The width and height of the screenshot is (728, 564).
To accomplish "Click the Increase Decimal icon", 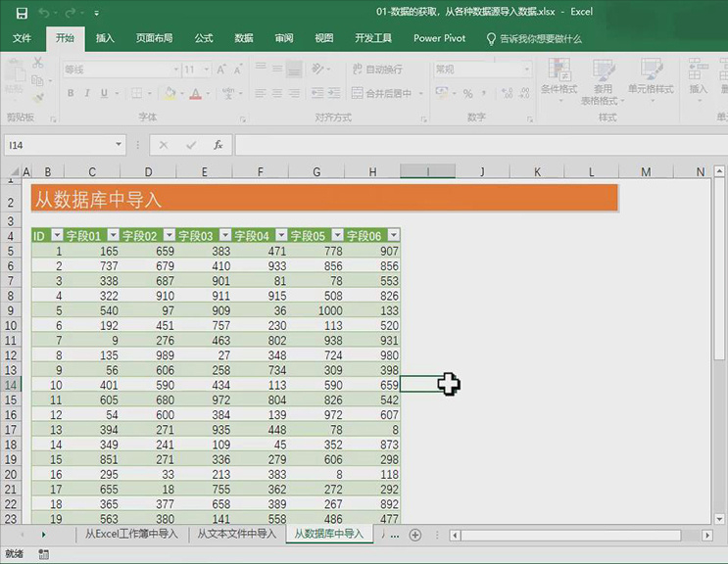I will pyautogui.click(x=507, y=93).
